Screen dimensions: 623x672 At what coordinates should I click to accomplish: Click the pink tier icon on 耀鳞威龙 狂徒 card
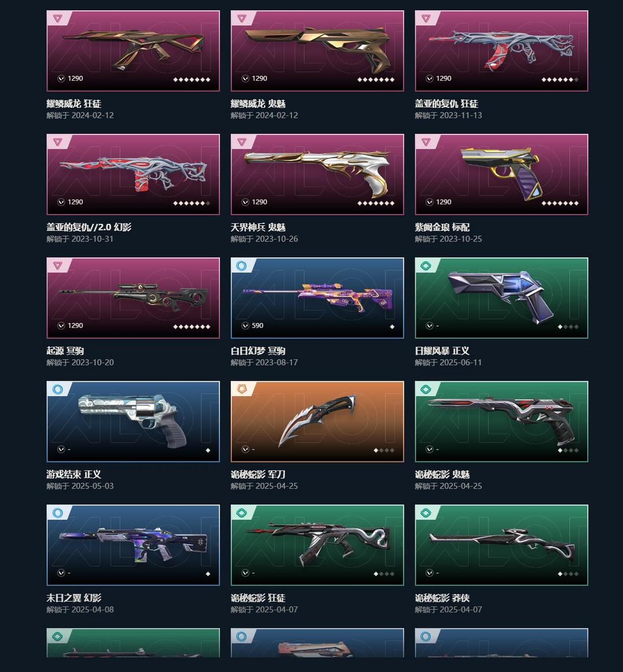point(58,18)
